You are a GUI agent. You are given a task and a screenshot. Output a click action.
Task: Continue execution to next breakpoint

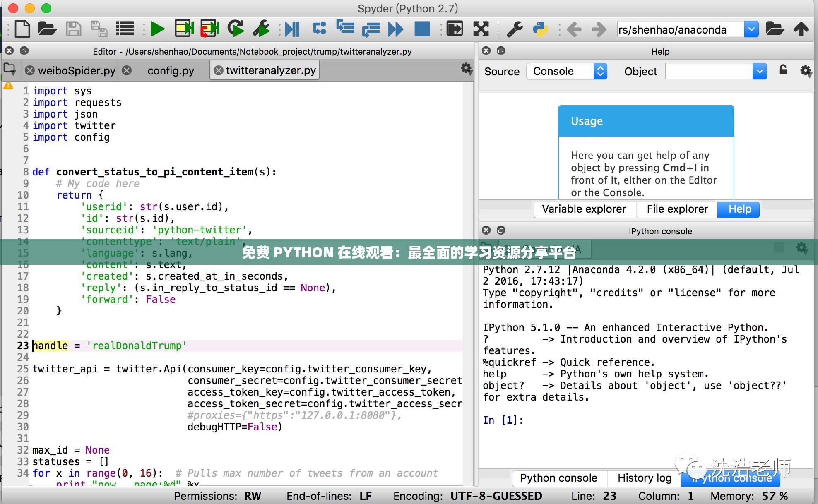pyautogui.click(x=396, y=29)
